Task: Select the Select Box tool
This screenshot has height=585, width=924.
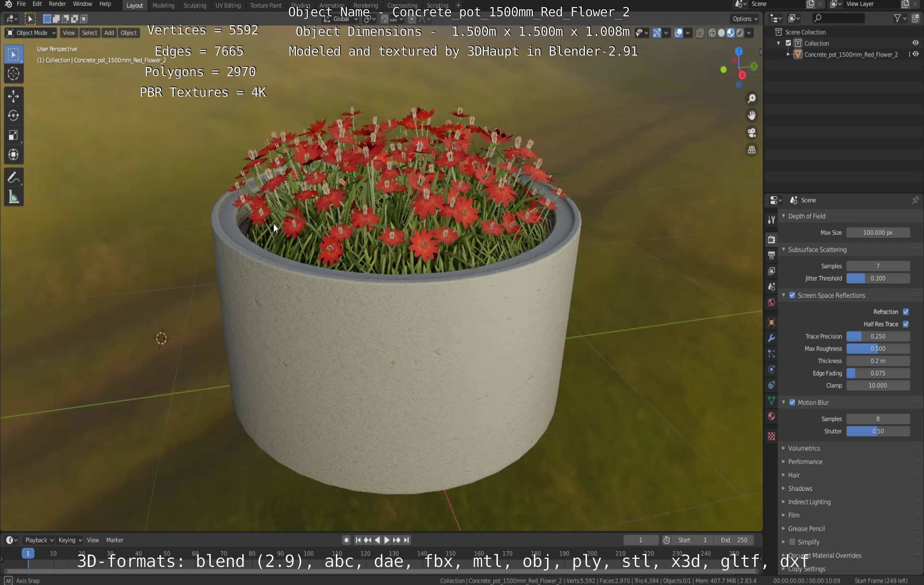Action: (13, 55)
